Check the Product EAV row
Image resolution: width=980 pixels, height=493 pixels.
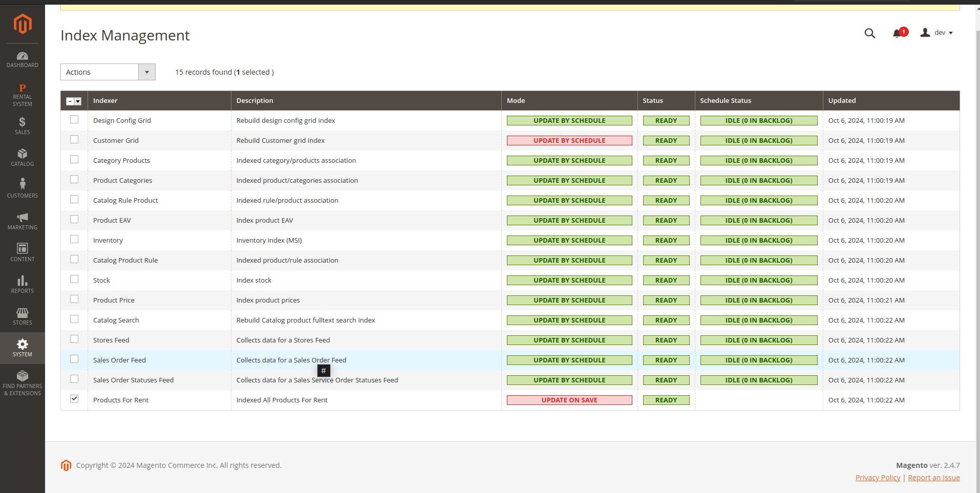(74, 219)
